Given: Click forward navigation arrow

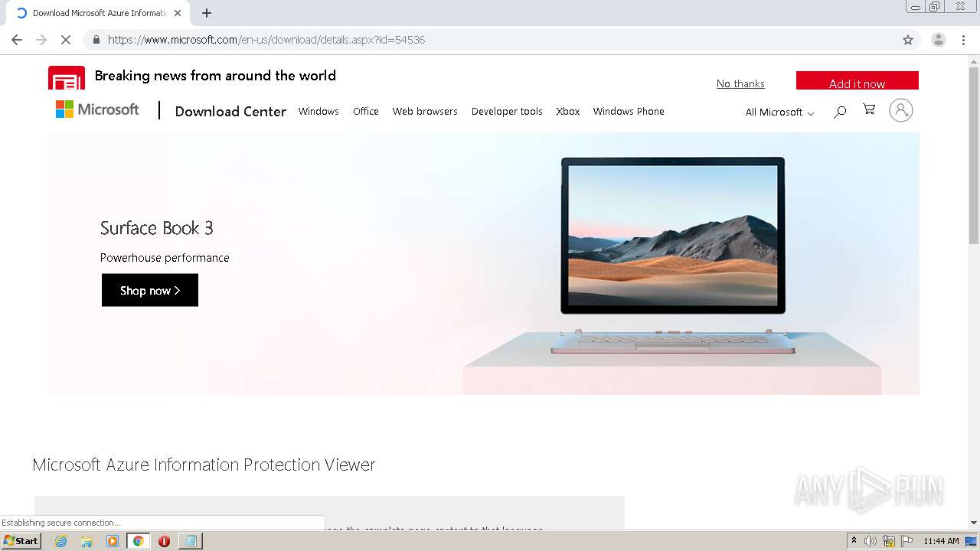Looking at the screenshot, I should (41, 40).
